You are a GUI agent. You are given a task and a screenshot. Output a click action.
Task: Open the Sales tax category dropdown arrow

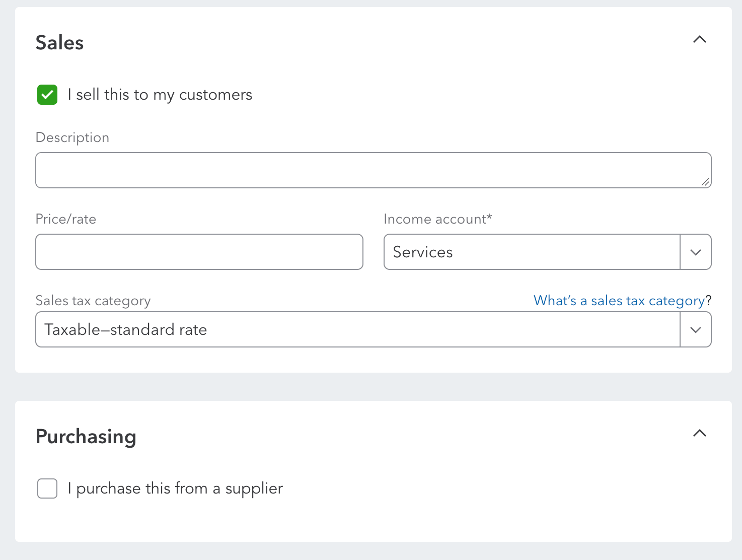696,330
